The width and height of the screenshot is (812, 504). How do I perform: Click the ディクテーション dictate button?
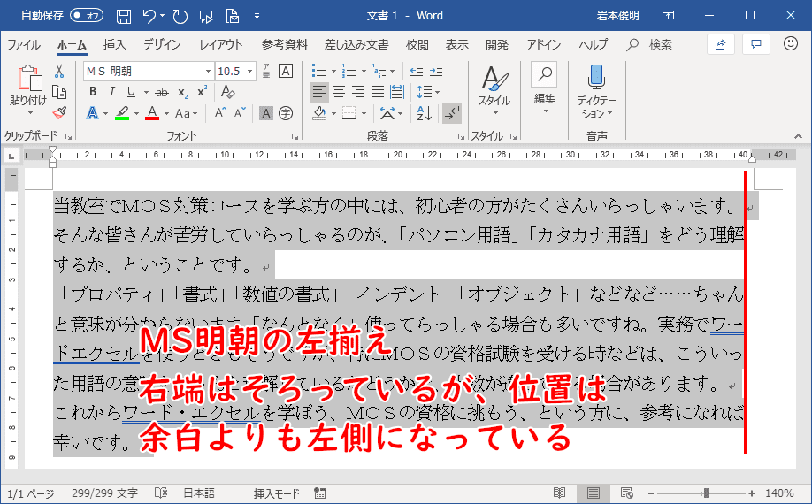596,92
